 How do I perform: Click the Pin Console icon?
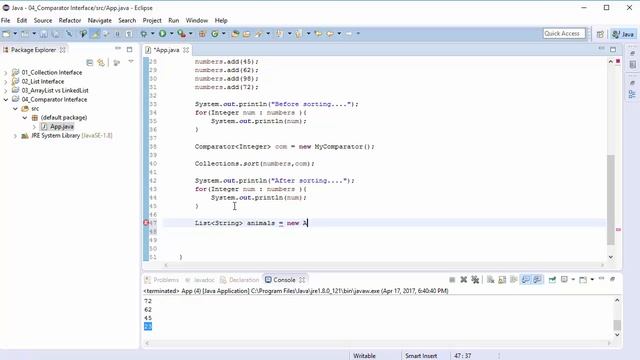(552, 280)
